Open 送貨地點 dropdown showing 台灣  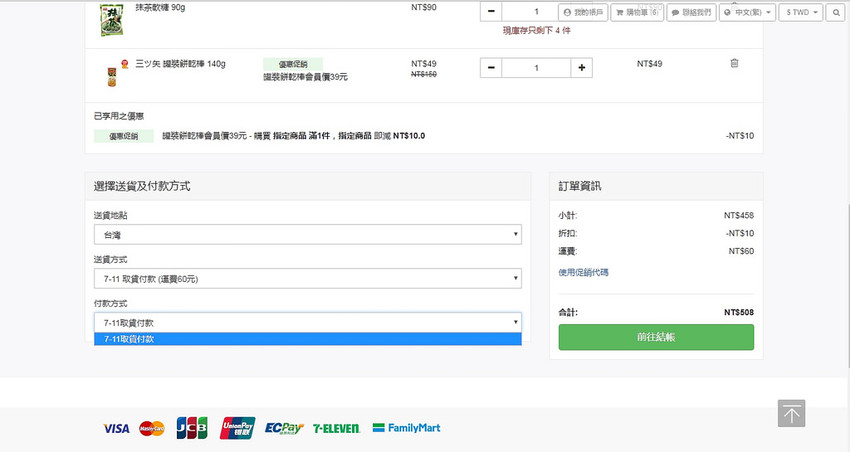click(x=307, y=235)
